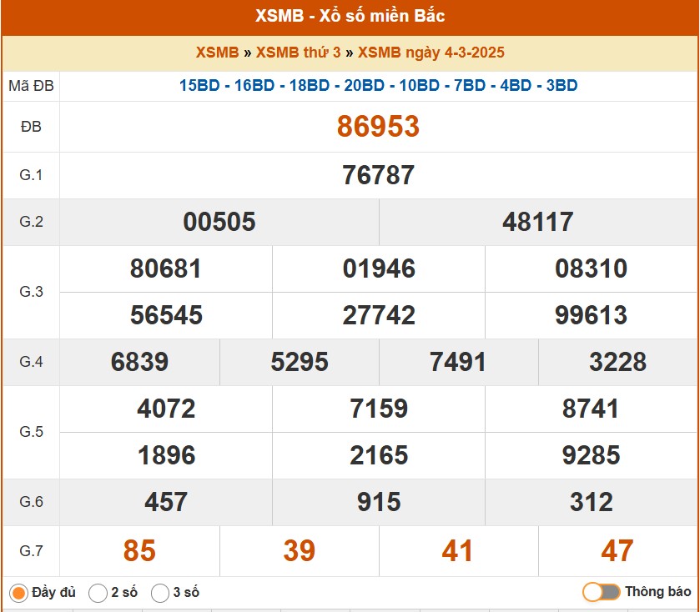The image size is (700, 612).
Task: Choose the 3 số radio option
Action: 160,593
